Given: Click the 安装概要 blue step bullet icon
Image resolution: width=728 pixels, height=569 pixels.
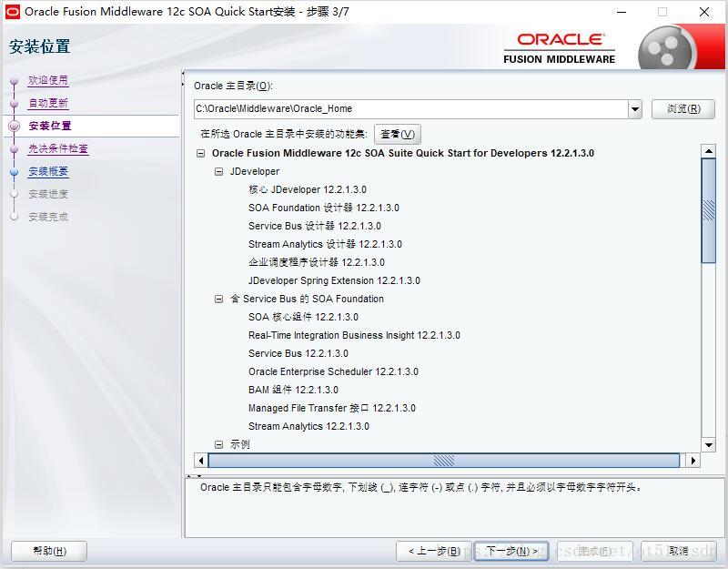Looking at the screenshot, I should click(15, 172).
